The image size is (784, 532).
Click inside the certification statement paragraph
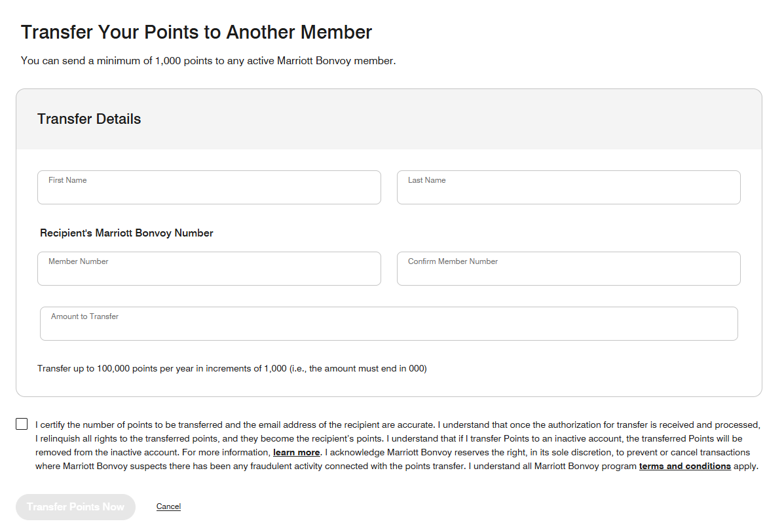tap(393, 438)
